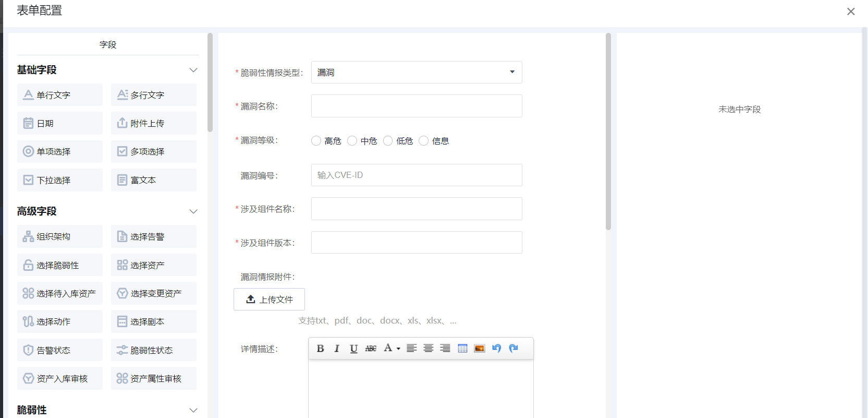The width and height of the screenshot is (868, 418).
Task: Toggle bold in the rich text editor
Action: [320, 349]
